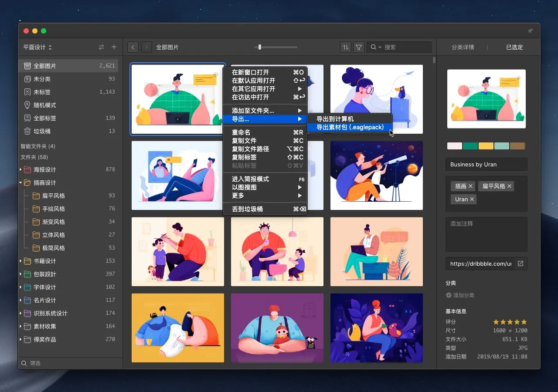Expand the 海报设计 folder

tap(20, 169)
